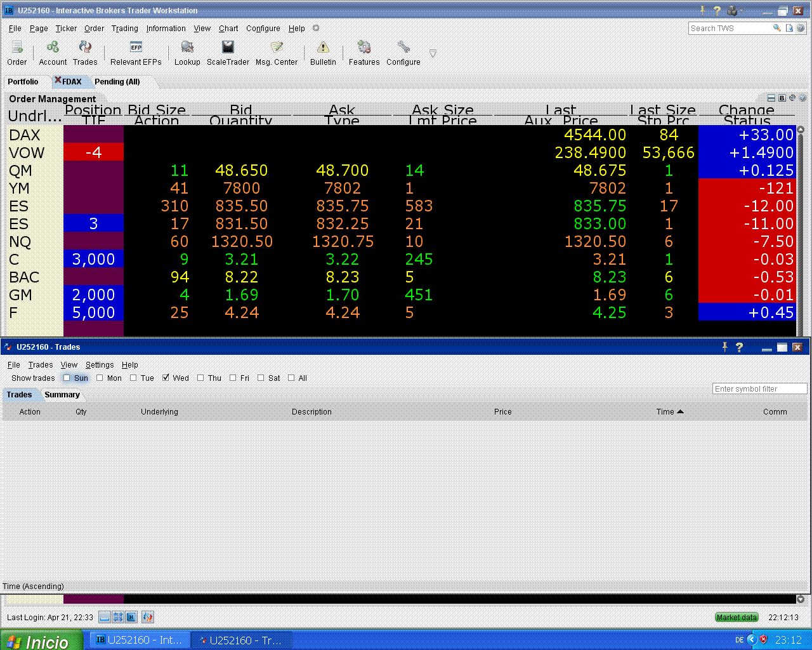Click the Search TWS input field
Screen dimensions: 812x650
coord(730,28)
